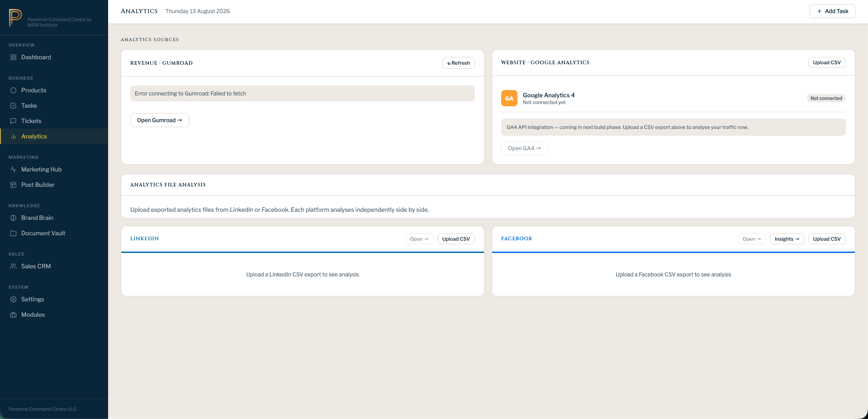Click the LINKEDIN card heading
The image size is (868, 419).
pyautogui.click(x=145, y=238)
